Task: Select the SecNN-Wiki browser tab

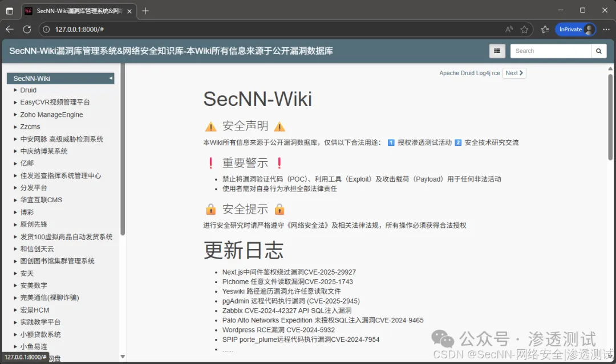Action: (x=79, y=11)
